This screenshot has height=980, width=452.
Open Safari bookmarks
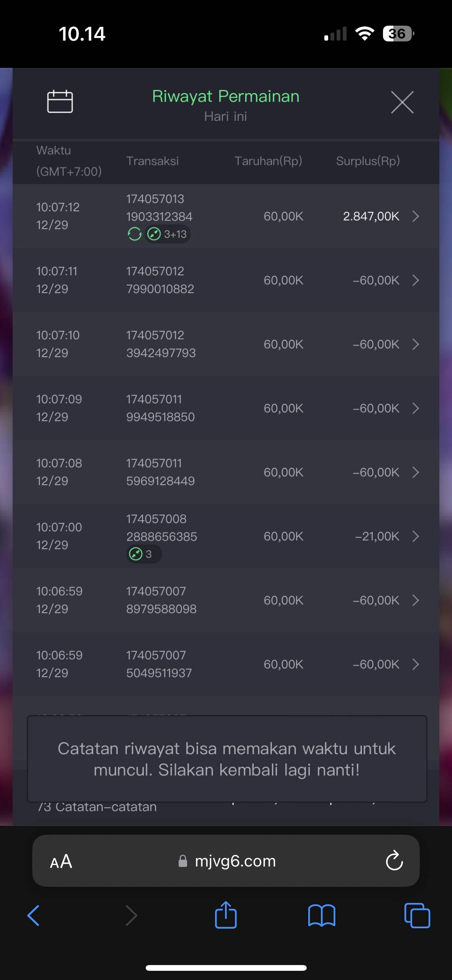point(322,915)
